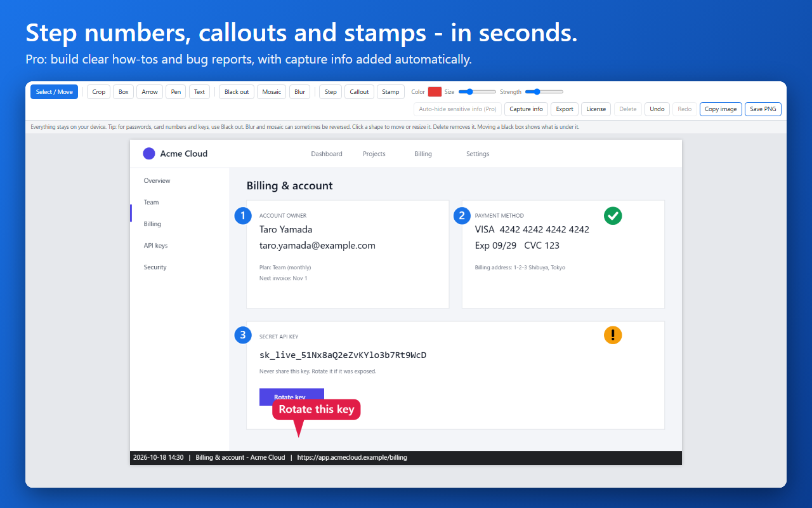This screenshot has width=812, height=508.
Task: Click the card number "VISA 4242 4242 4242 4242"
Action: pos(532,229)
